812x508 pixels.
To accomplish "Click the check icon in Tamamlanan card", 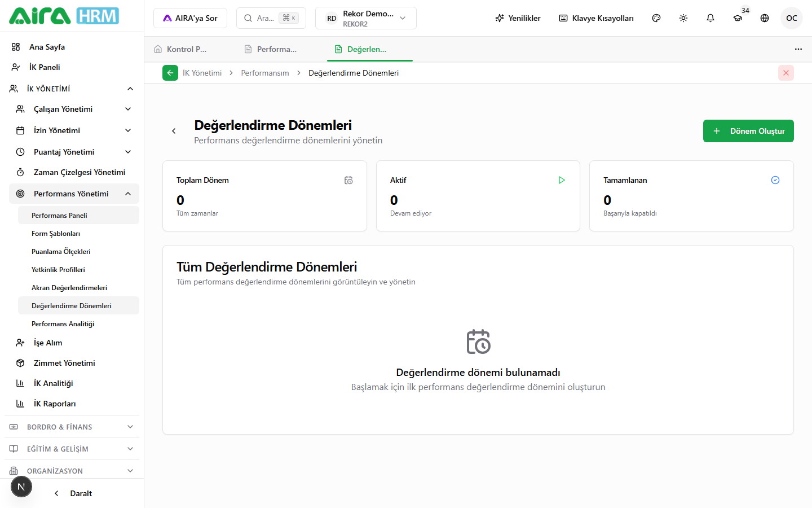I will pyautogui.click(x=775, y=180).
